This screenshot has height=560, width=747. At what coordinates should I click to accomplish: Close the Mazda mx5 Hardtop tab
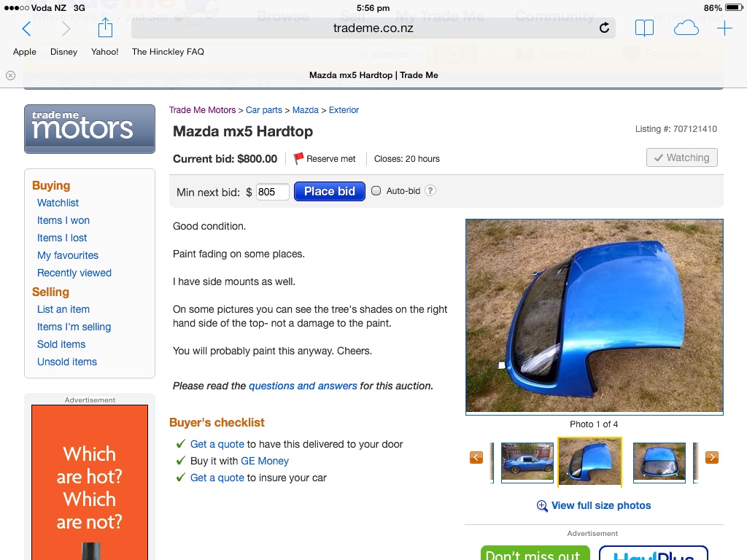10,75
